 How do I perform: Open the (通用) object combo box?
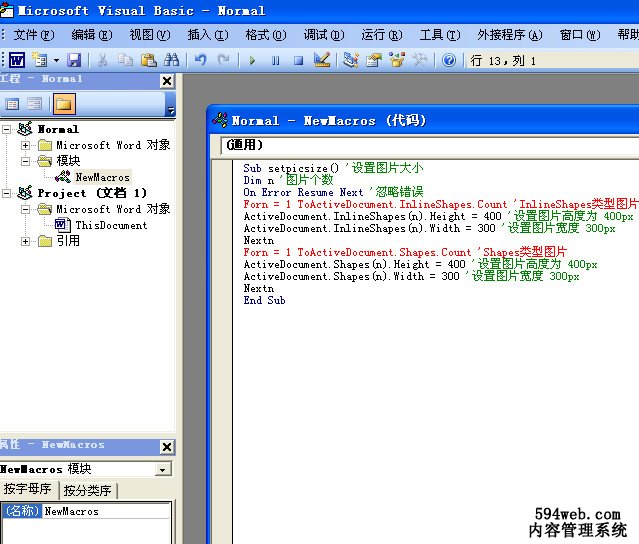point(430,145)
